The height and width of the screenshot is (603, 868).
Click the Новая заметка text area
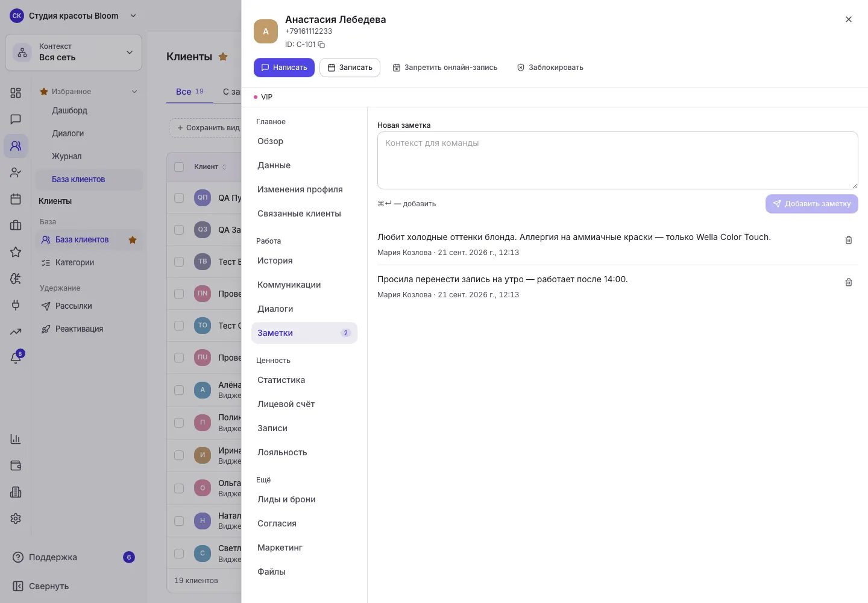point(617,160)
